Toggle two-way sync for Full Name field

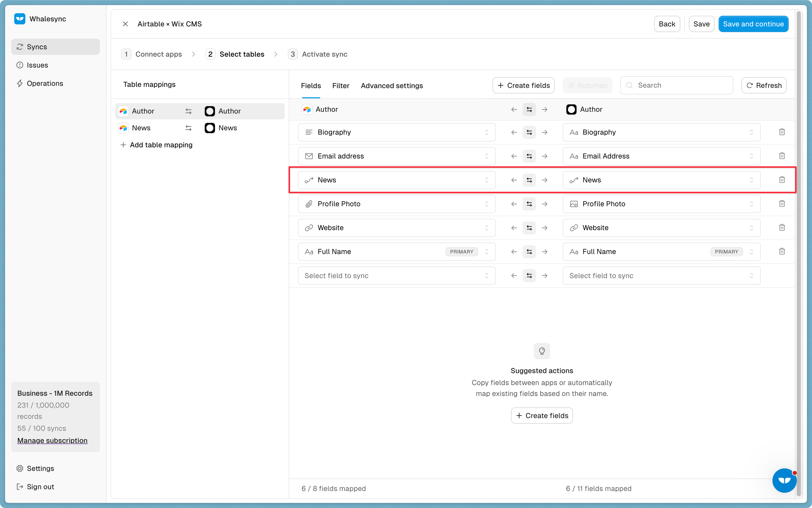click(x=529, y=252)
